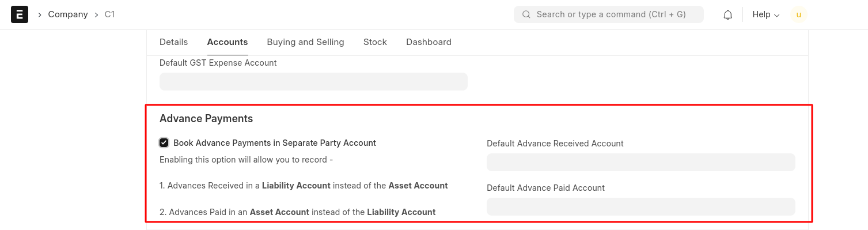Open the notifications bell
The width and height of the screenshot is (868, 230).
tap(729, 14)
